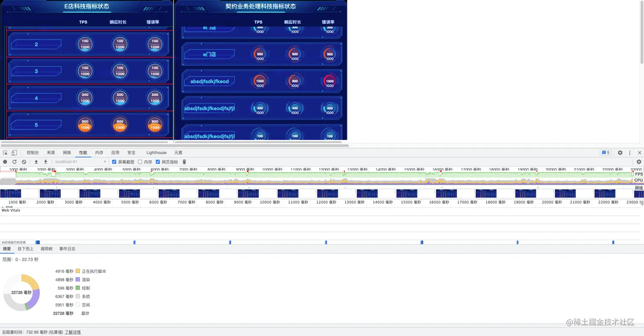This screenshot has height=336, width=644.
Task: Open the localhost #1 recording dropdown
Action: coord(80,162)
